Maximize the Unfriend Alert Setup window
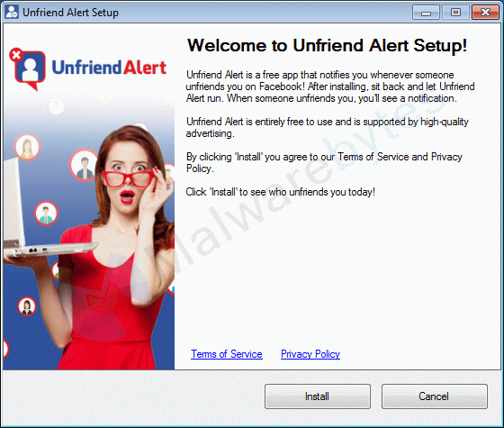Screen dimensions: 504x428 455,13
